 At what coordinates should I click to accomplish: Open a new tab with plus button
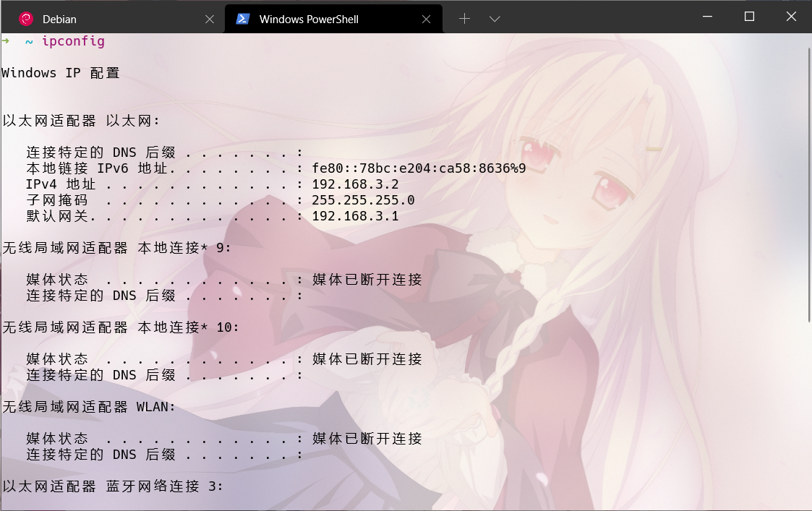464,19
